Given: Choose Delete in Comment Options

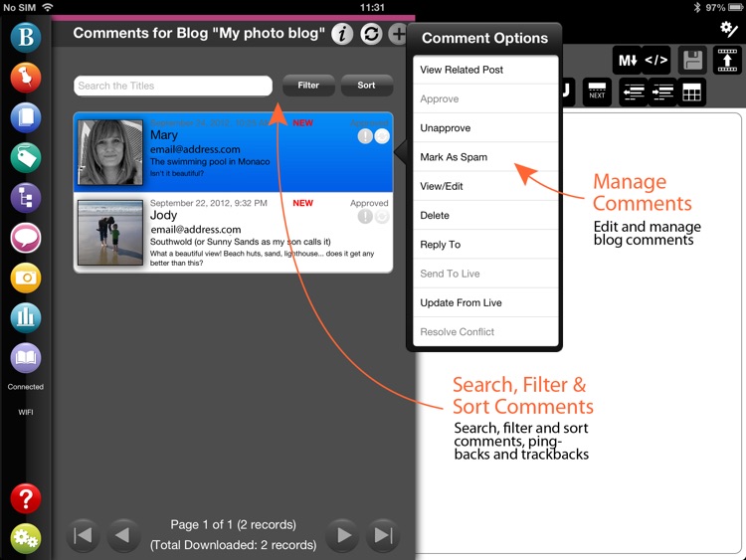Looking at the screenshot, I should point(485,215).
